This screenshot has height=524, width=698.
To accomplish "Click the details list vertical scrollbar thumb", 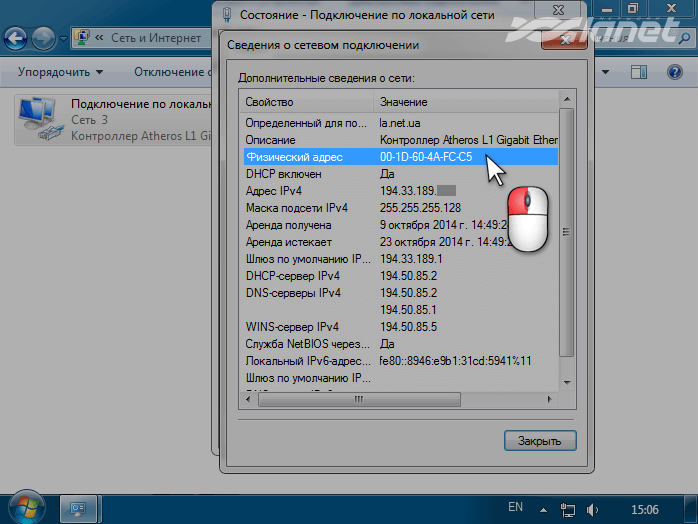I will pyautogui.click(x=566, y=230).
